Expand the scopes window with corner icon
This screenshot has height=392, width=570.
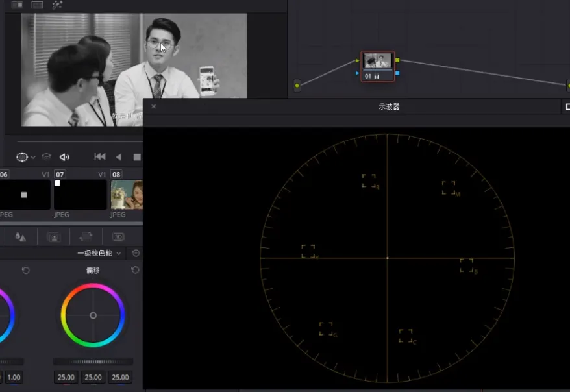568,106
